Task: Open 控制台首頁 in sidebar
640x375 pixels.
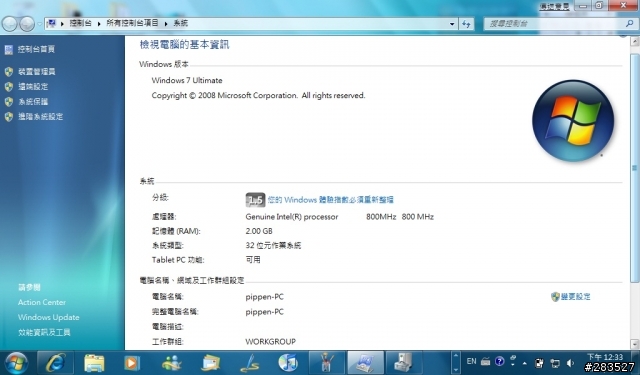Action: coord(36,49)
